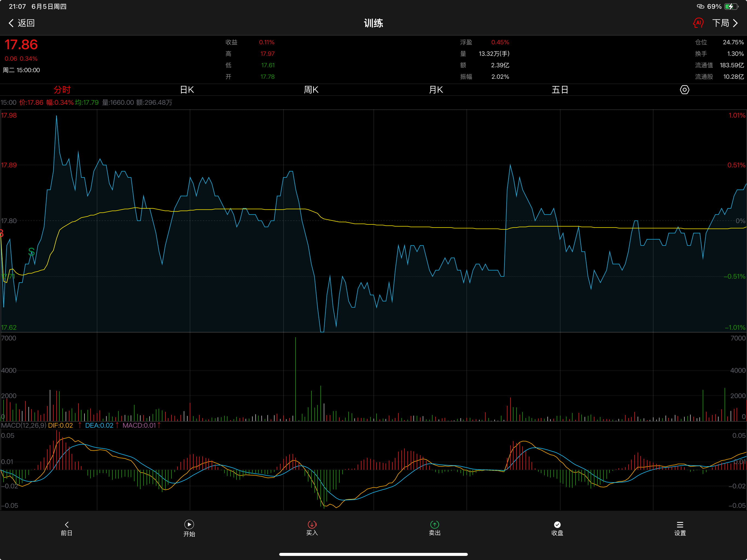
Task: Tap the MACD(12,26,9) indicator label
Action: (24, 425)
